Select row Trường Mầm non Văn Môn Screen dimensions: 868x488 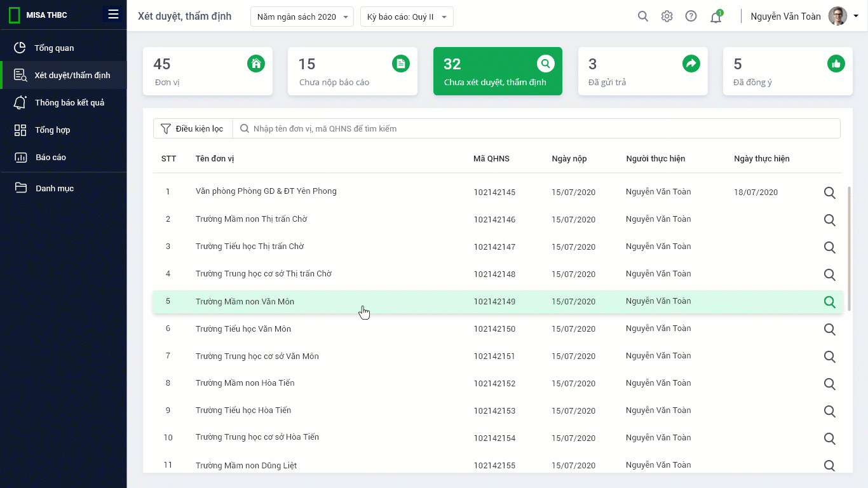[498, 302]
